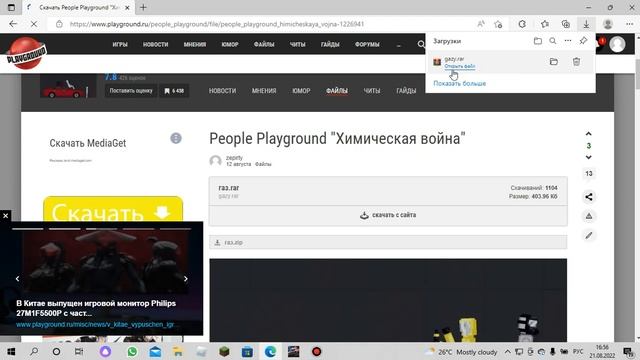
Task: Open Philips monitor news link URL
Action: (x=95, y=324)
